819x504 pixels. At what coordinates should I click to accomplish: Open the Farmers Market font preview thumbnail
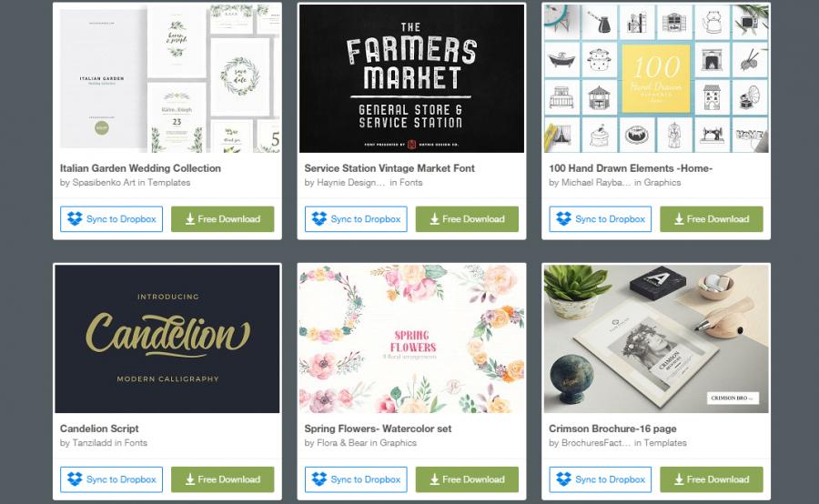411,78
